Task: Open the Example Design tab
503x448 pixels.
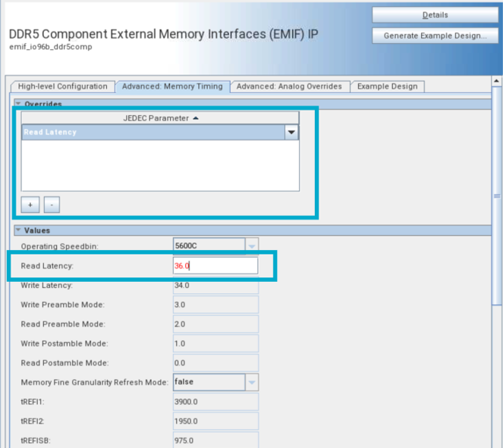Action: [x=388, y=86]
